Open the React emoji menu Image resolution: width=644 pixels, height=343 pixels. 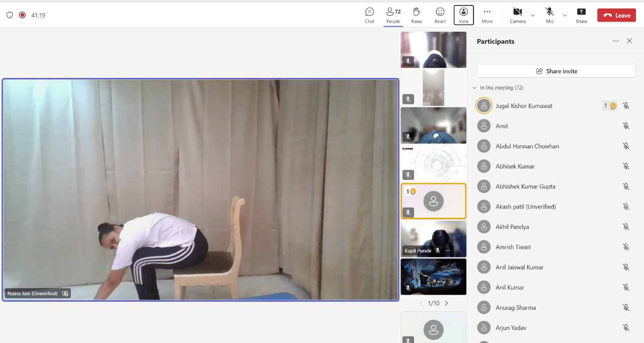[x=440, y=15]
